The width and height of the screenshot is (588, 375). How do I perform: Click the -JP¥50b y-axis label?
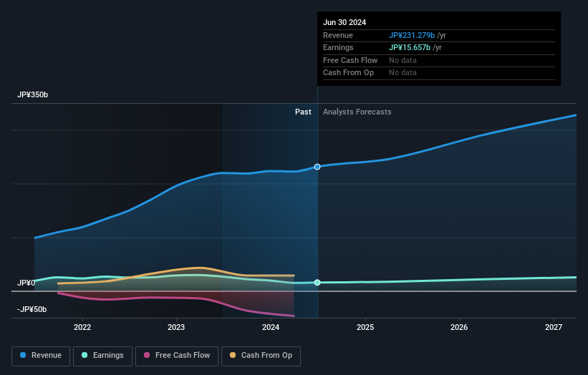coord(32,309)
